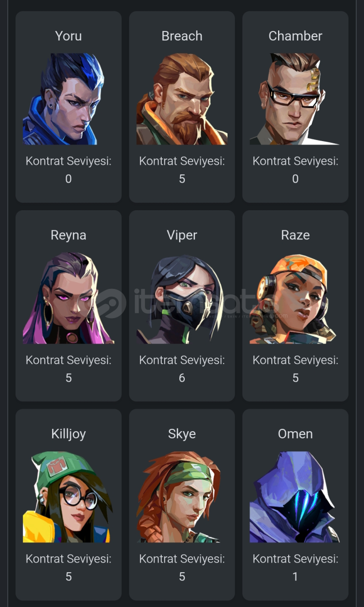The image size is (364, 607).
Task: Select Viper's masked portrait icon
Action: [181, 299]
